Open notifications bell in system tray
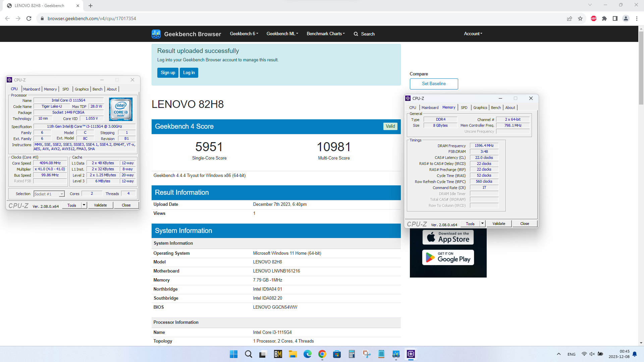Screen dimensions: 644x362 coord(635,354)
